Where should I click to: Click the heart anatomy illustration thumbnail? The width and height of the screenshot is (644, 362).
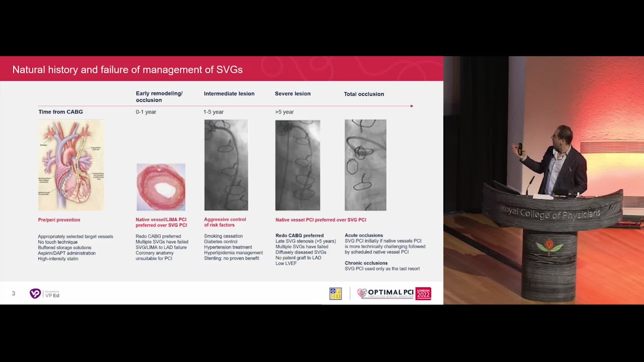coord(71,165)
